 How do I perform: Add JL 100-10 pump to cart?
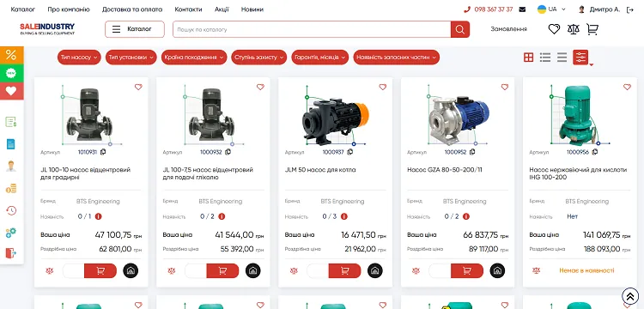click(100, 271)
